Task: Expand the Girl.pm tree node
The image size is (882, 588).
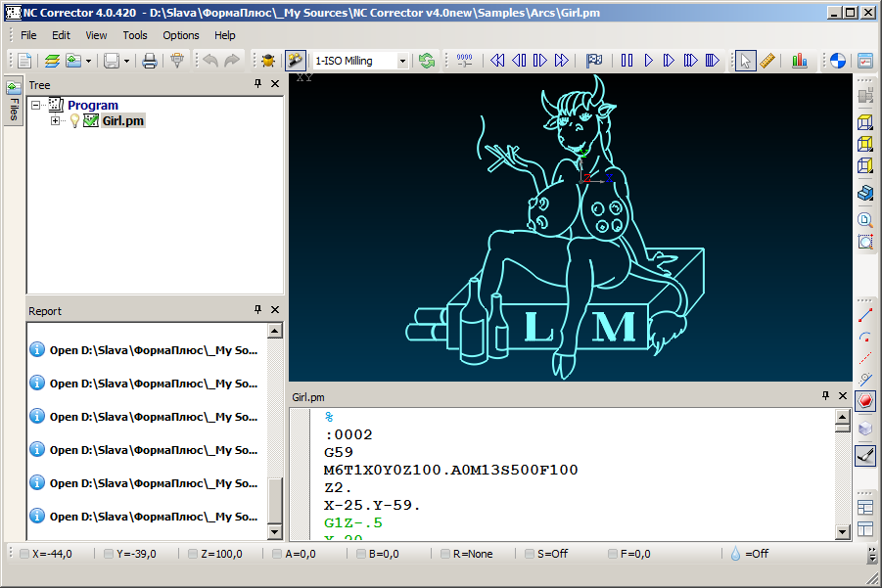Action: tap(55, 121)
